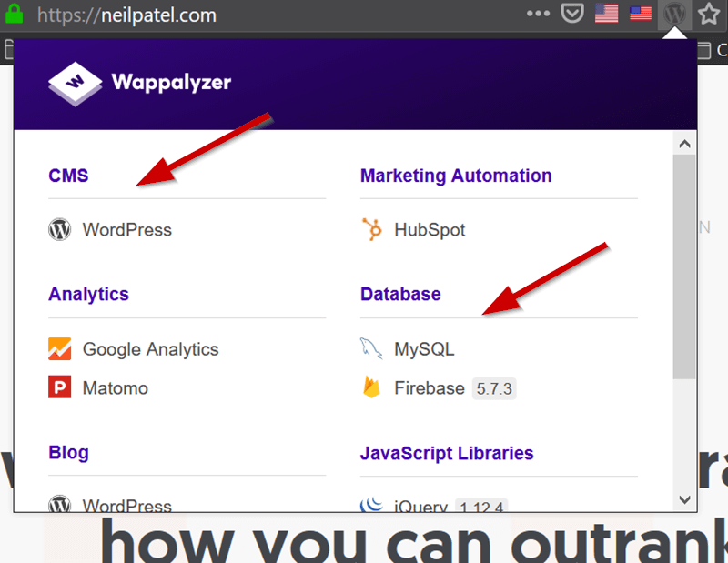The image size is (728, 563).
Task: Click the Google Analytics icon
Action: click(x=59, y=348)
